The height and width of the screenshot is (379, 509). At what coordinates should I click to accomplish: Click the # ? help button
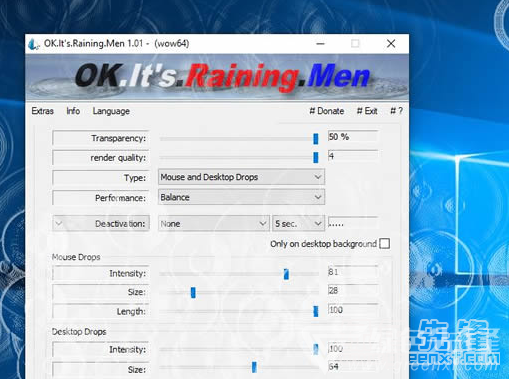pyautogui.click(x=396, y=111)
